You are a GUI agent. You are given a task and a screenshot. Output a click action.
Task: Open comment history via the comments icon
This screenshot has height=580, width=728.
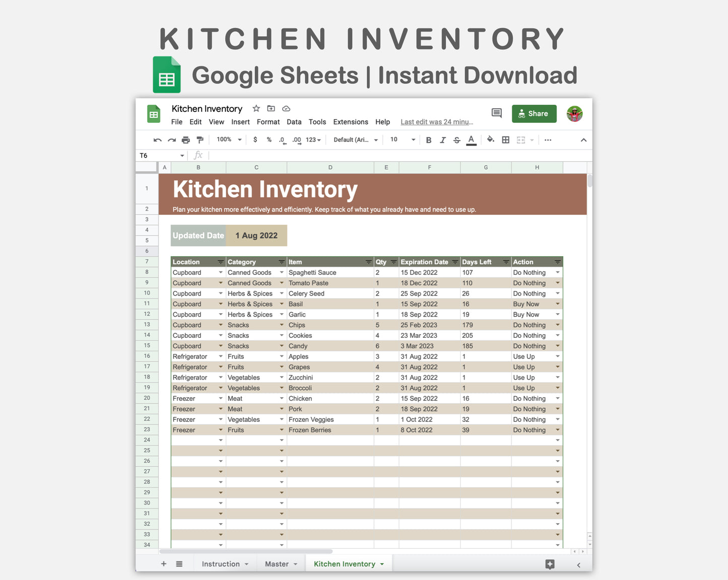click(x=496, y=113)
